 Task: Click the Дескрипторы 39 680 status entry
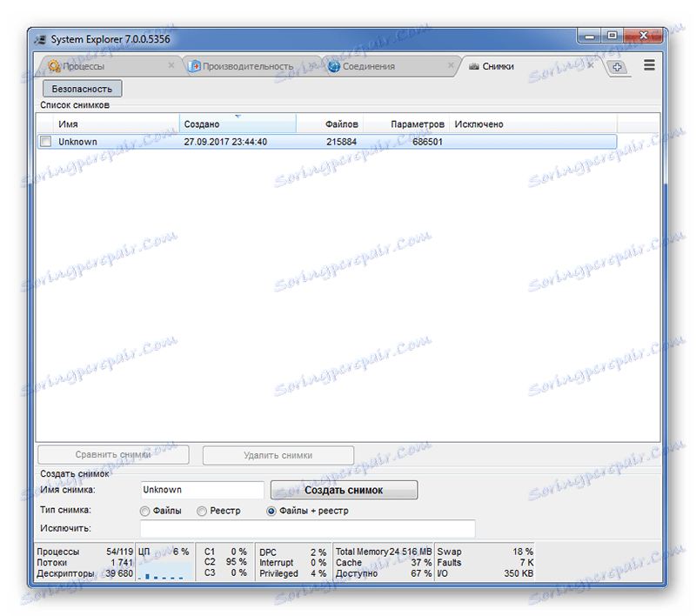pyautogui.click(x=84, y=573)
